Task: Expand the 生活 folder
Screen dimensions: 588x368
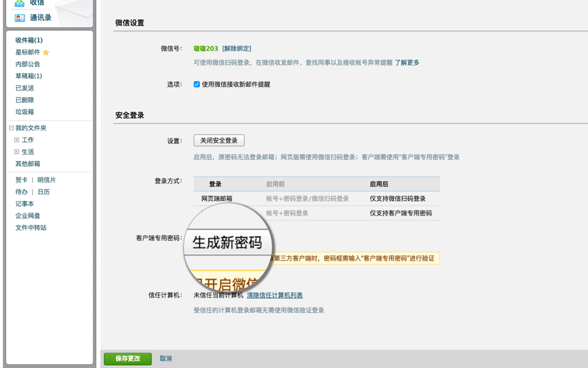Action: (x=17, y=152)
